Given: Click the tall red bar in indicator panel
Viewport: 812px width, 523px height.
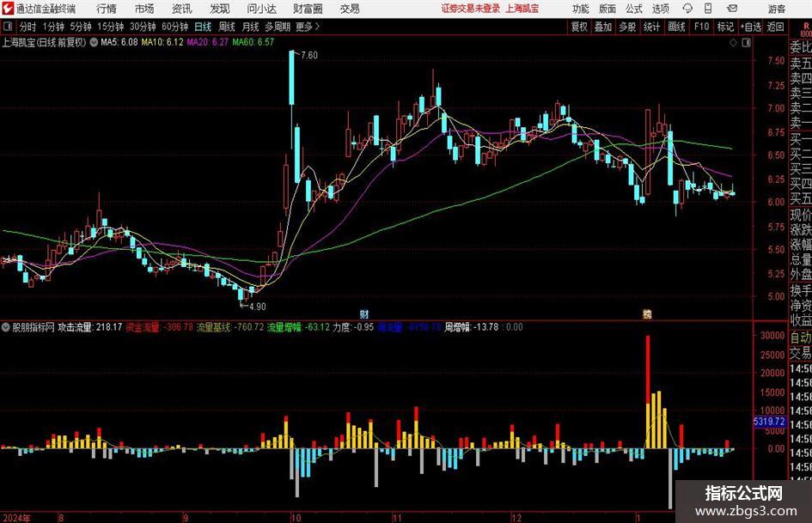Looking at the screenshot, I should coord(647,368).
